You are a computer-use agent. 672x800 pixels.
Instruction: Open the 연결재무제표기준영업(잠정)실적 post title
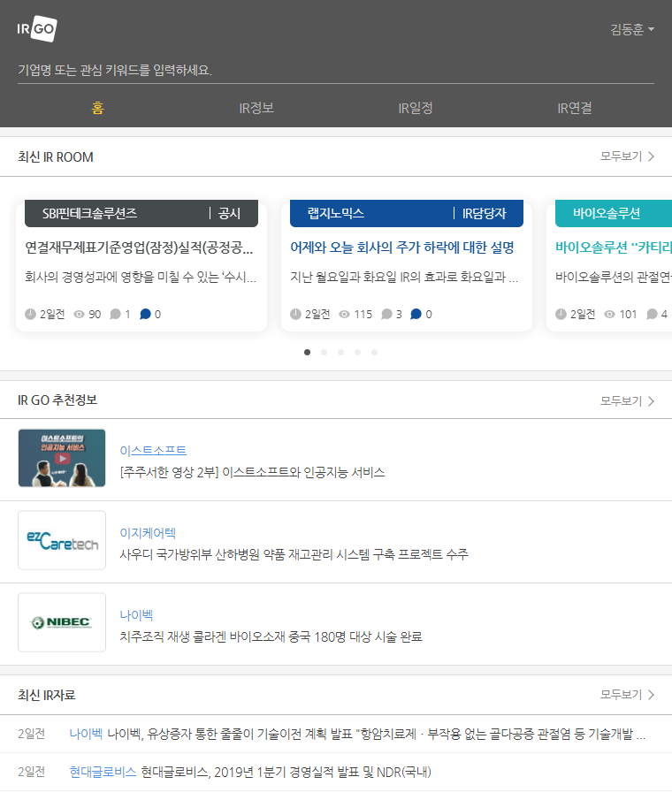point(140,248)
